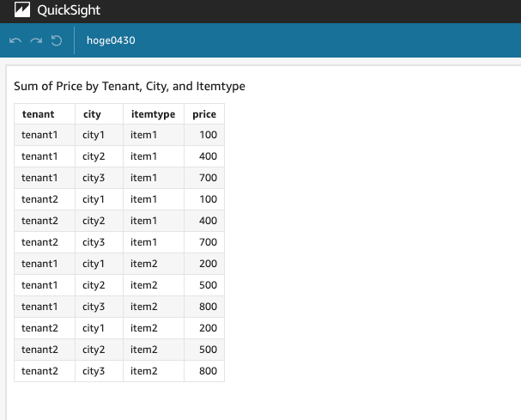Select city3 in the tenant1 item1 row

tap(94, 178)
